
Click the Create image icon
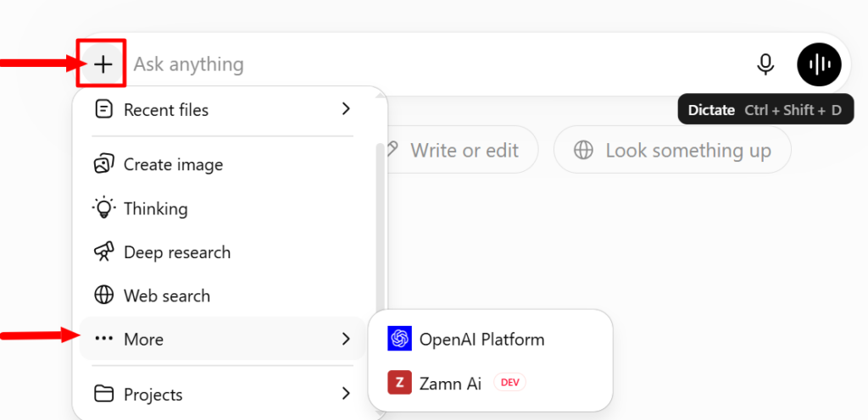(x=103, y=164)
